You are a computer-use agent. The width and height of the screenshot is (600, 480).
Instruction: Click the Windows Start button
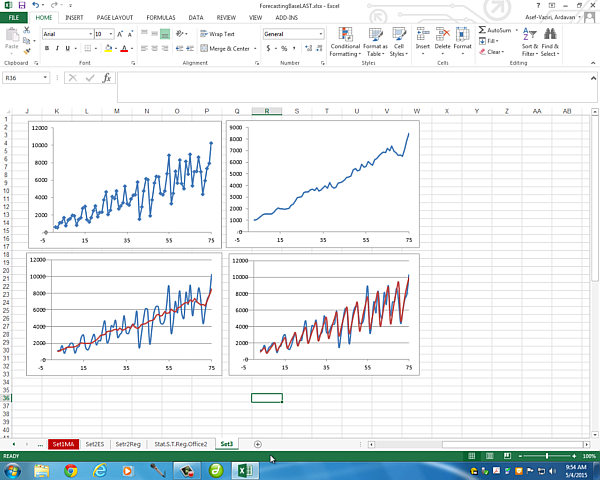pos(12,470)
